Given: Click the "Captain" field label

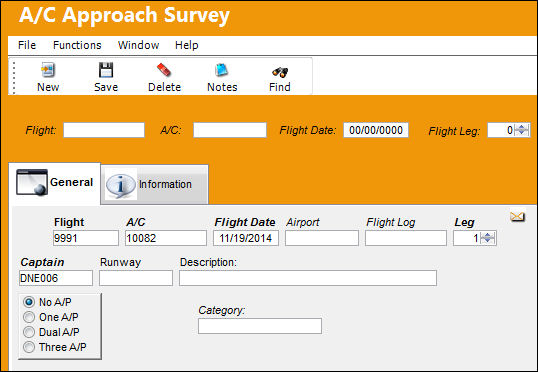Looking at the screenshot, I should [x=42, y=262].
